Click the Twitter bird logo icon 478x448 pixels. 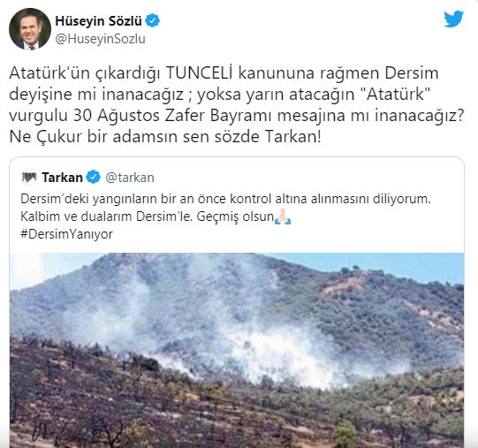[453, 19]
